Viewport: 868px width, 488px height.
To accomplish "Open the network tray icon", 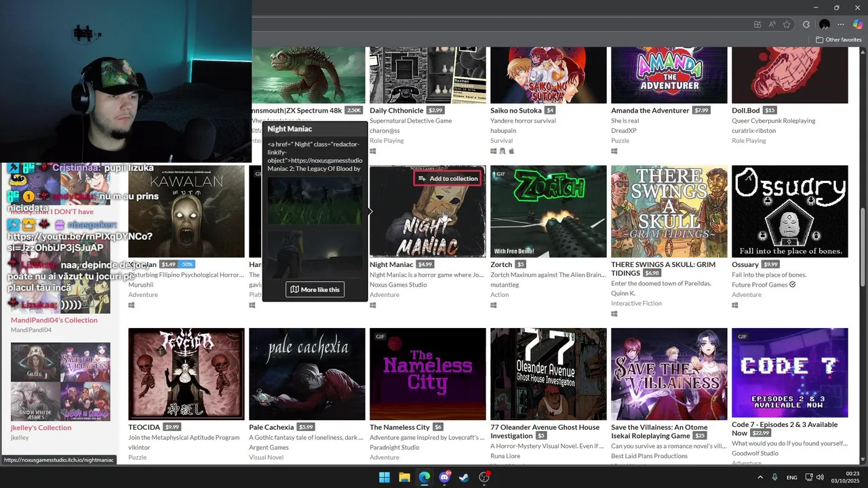I will click(x=809, y=477).
